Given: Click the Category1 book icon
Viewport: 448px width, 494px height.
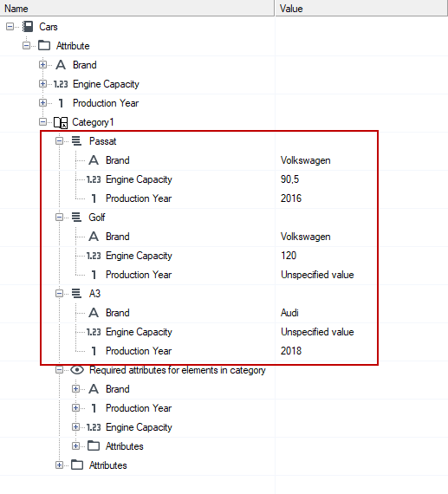Looking at the screenshot, I should [x=61, y=122].
